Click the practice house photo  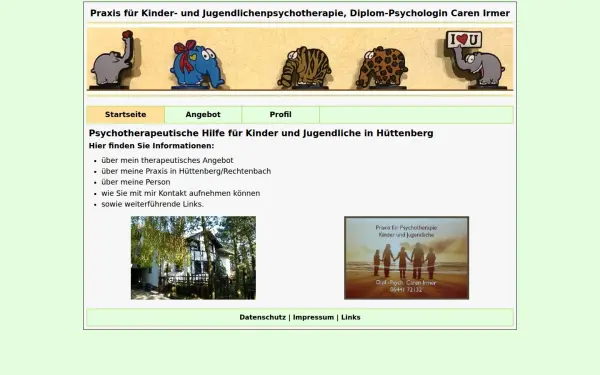[x=193, y=258]
